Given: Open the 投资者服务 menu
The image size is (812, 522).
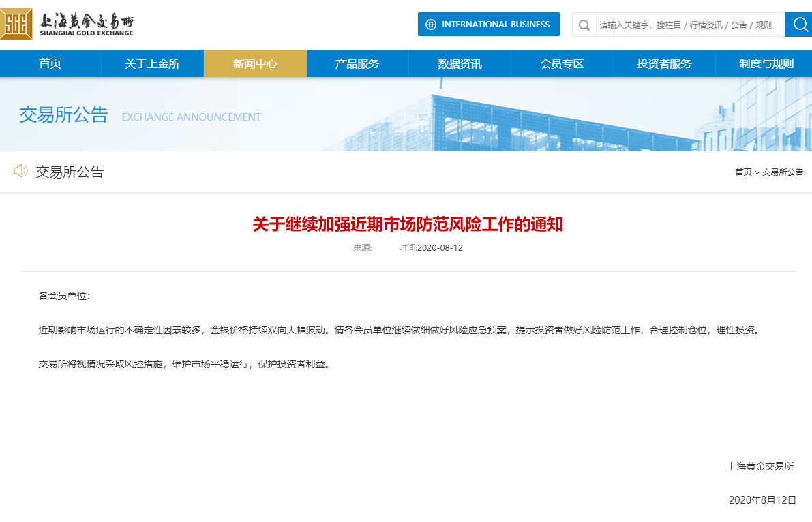Looking at the screenshot, I should pyautogui.click(x=664, y=63).
